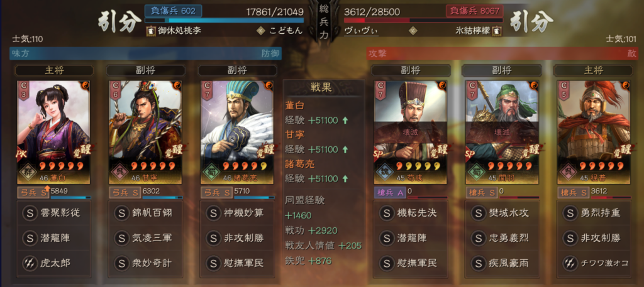Tap the flag icon beside 御休処桃李
Viewport: 644px width, 287px height.
coord(150,30)
